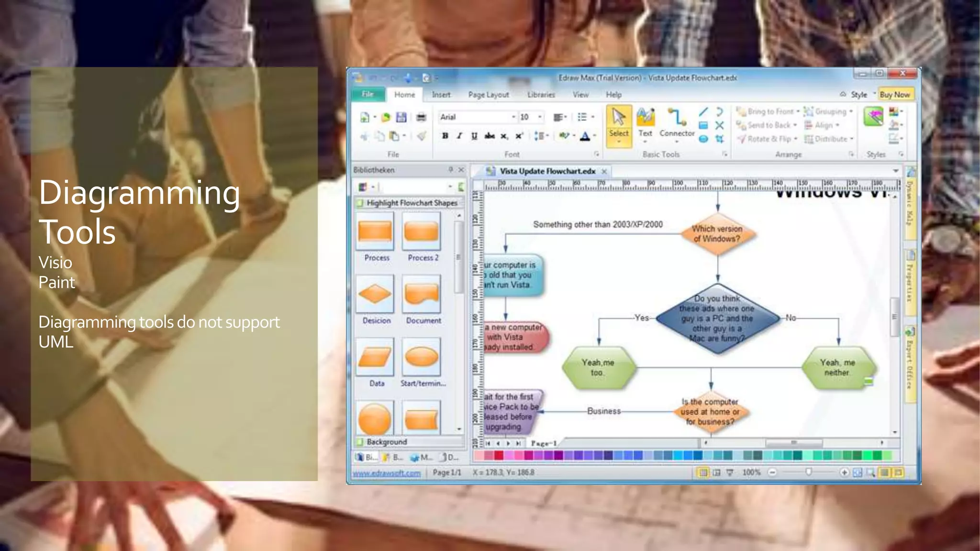This screenshot has width=980, height=551.
Task: Open the Grouping dropdown
Action: [x=851, y=111]
